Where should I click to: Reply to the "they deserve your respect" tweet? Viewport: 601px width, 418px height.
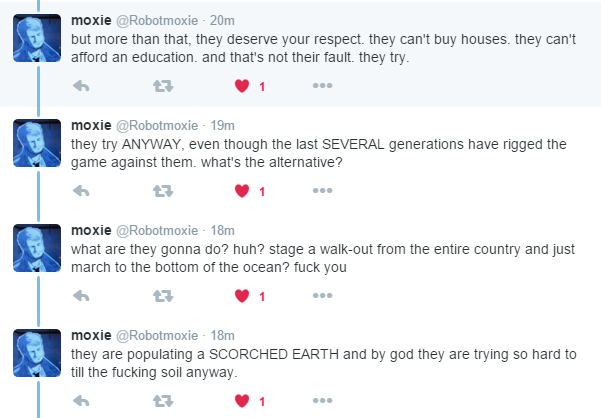coord(82,86)
